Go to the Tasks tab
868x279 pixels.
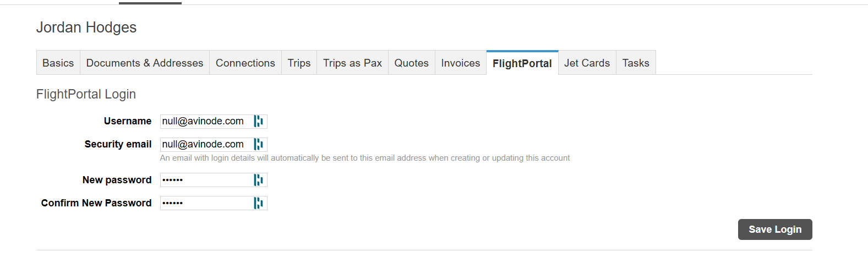click(636, 63)
